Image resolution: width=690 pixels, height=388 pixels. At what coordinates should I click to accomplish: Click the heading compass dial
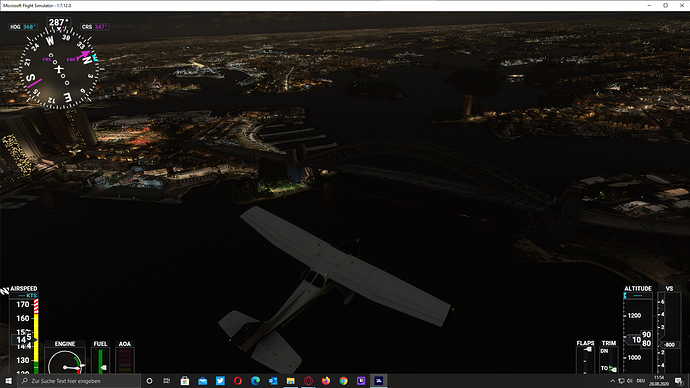click(x=59, y=68)
